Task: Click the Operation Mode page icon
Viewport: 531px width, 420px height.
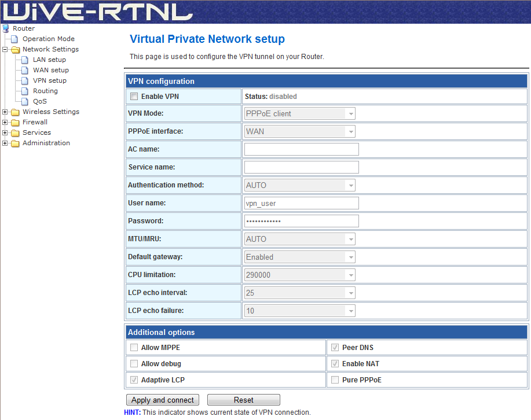Action: point(16,39)
